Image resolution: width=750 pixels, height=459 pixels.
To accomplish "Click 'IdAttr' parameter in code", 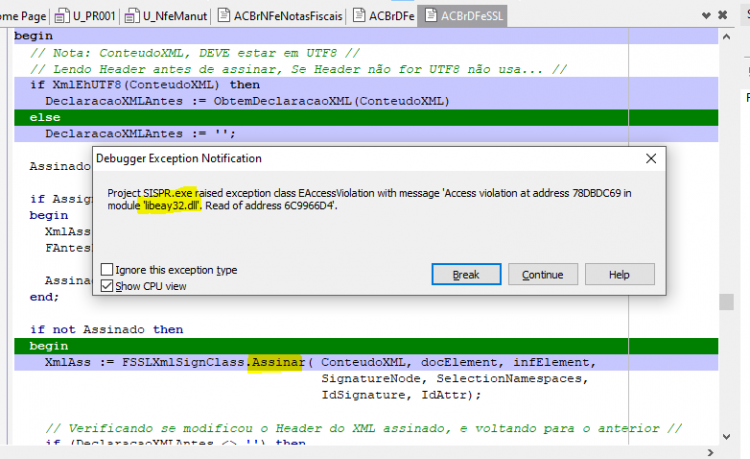I will coord(443,395).
